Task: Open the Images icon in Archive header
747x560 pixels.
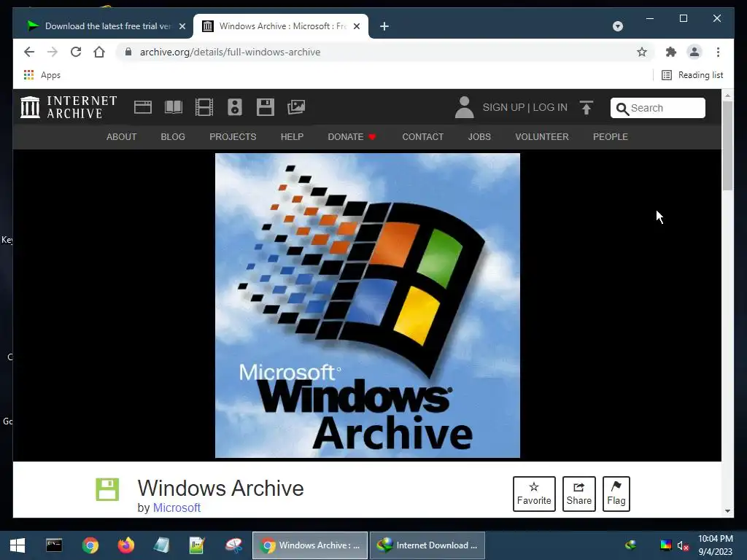Action: (296, 107)
